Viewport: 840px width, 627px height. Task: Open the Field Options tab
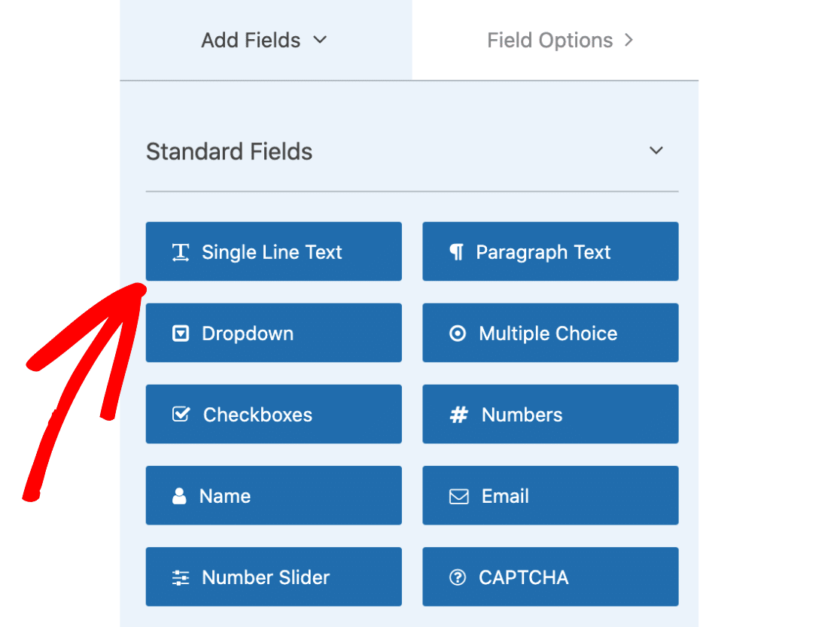tap(550, 40)
